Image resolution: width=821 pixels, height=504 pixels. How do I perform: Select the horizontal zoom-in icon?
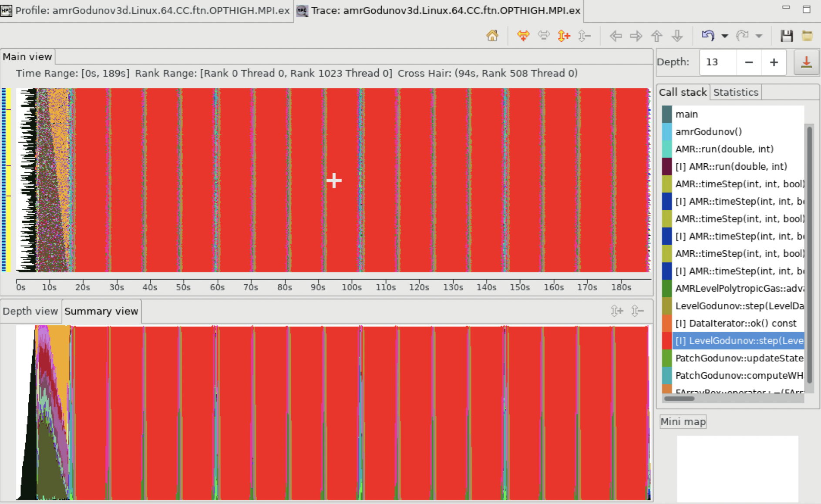(524, 36)
